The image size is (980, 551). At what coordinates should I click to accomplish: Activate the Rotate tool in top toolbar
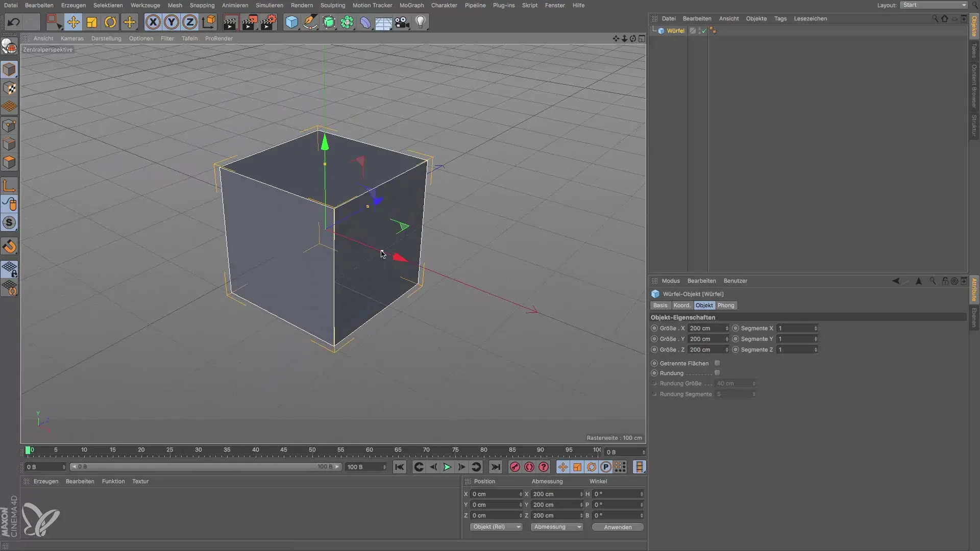coord(110,22)
